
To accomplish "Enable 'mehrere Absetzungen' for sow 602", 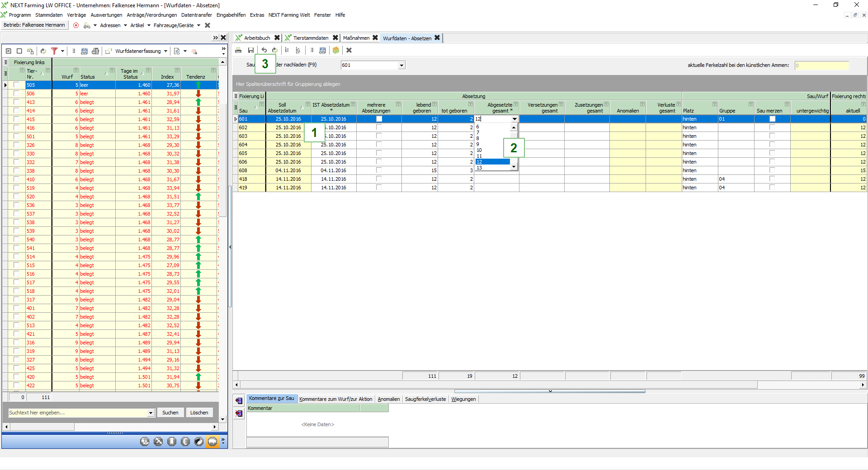I will pos(379,127).
